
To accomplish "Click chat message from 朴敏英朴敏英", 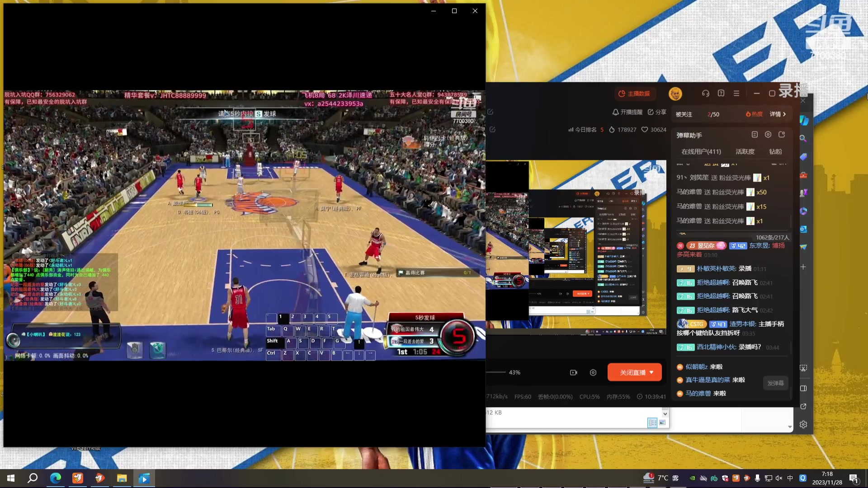I will pyautogui.click(x=722, y=269).
